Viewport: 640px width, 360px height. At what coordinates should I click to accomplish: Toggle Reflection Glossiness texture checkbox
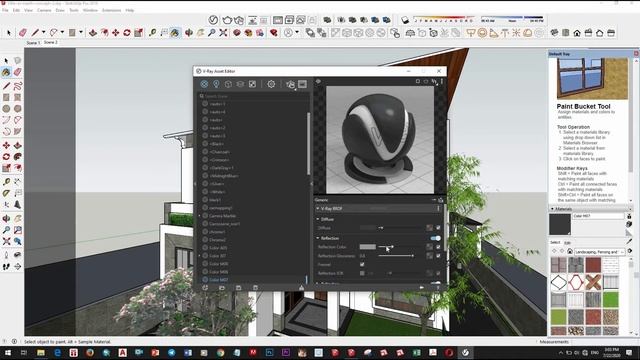(x=438, y=256)
